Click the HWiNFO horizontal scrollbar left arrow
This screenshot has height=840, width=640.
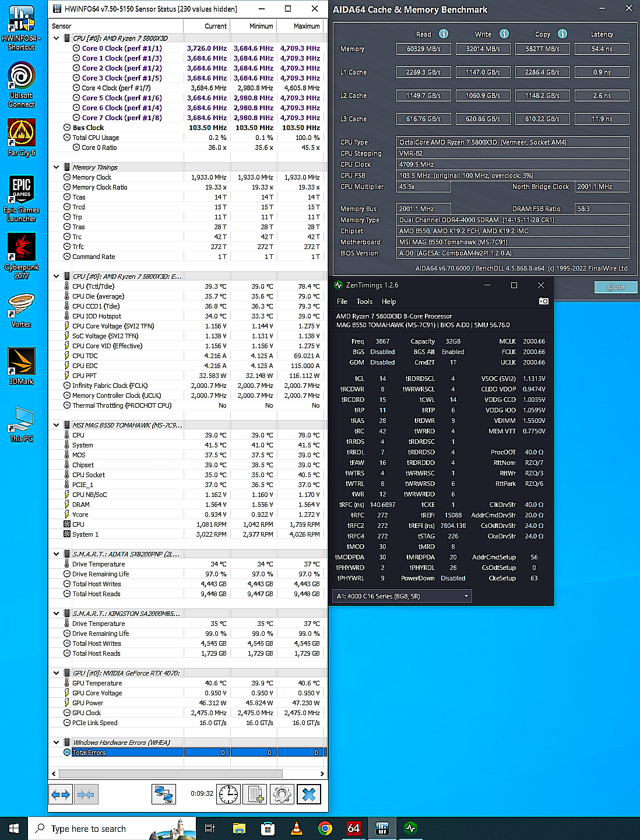pos(54,773)
